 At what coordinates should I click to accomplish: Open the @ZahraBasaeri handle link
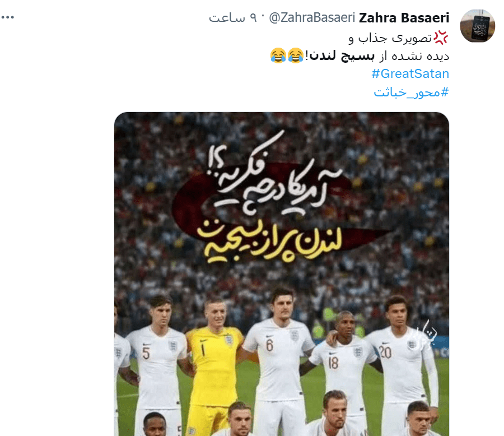pos(312,18)
